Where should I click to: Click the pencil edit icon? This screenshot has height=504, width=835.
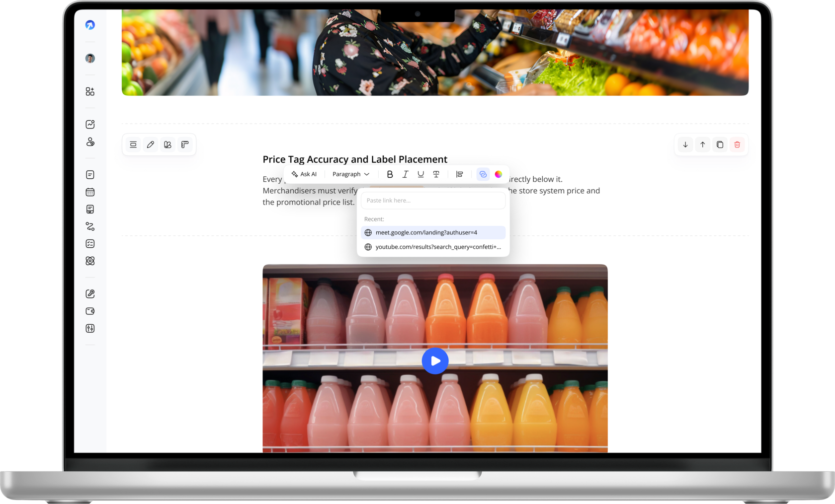(151, 144)
